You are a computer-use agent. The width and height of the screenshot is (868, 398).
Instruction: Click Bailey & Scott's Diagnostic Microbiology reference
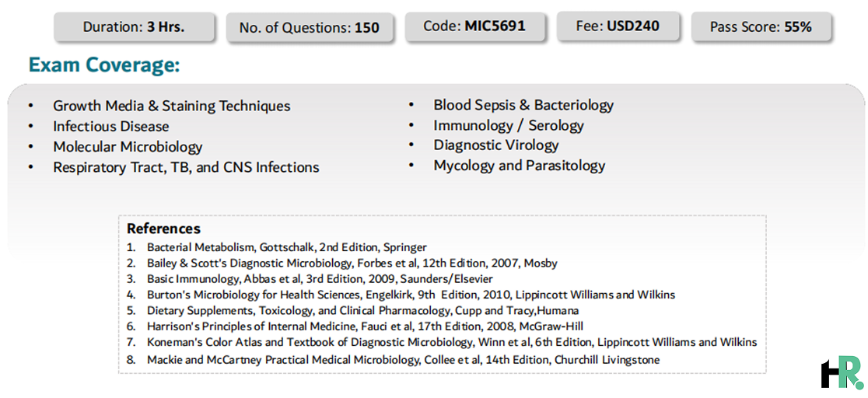352,263
